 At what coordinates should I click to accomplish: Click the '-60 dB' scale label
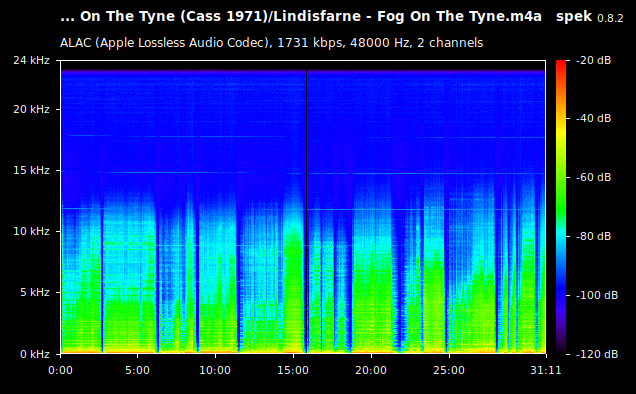tap(594, 178)
